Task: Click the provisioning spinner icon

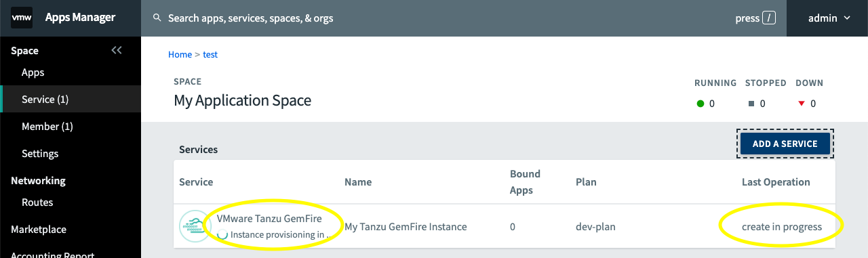Action: 222,234
